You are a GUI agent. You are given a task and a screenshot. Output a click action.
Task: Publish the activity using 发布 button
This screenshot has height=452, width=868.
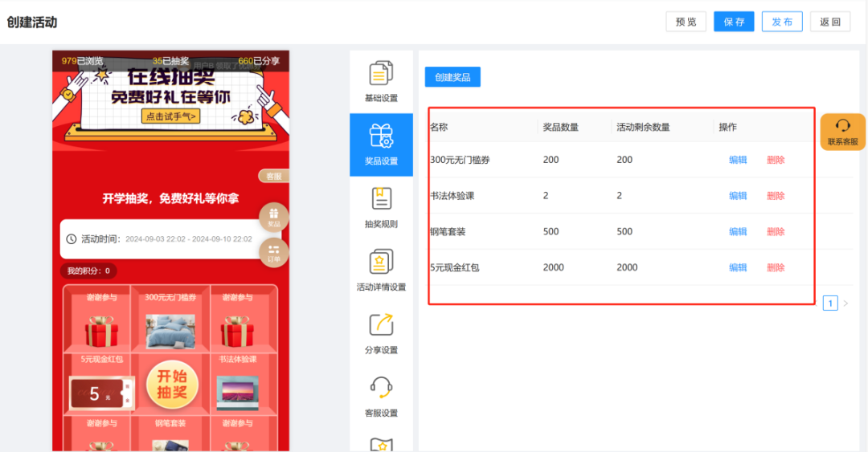pyautogui.click(x=782, y=22)
